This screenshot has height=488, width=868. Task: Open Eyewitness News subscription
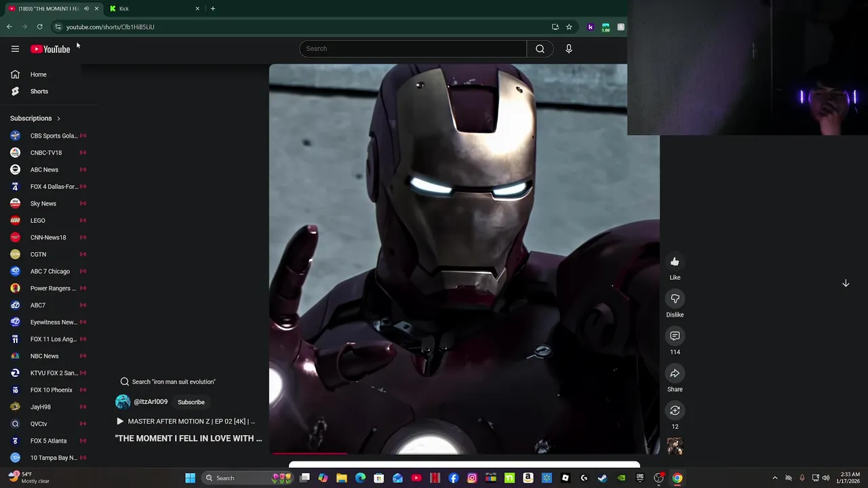click(47, 322)
